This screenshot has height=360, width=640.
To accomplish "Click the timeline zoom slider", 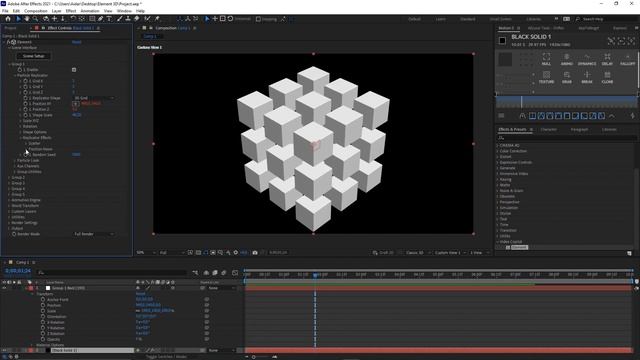I will tap(253, 357).
